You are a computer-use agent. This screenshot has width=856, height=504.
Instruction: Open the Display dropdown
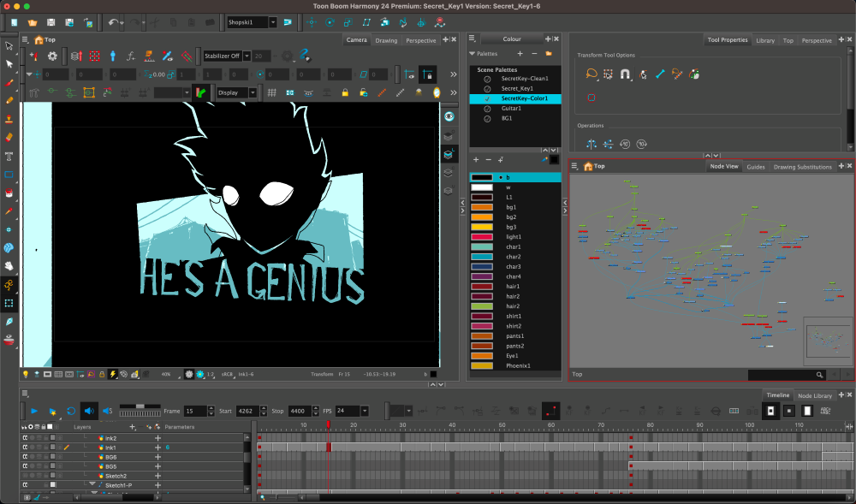coord(253,92)
